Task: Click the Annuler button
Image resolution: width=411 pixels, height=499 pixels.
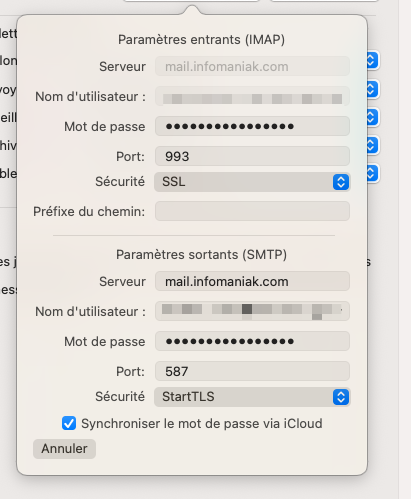Action: 64,449
